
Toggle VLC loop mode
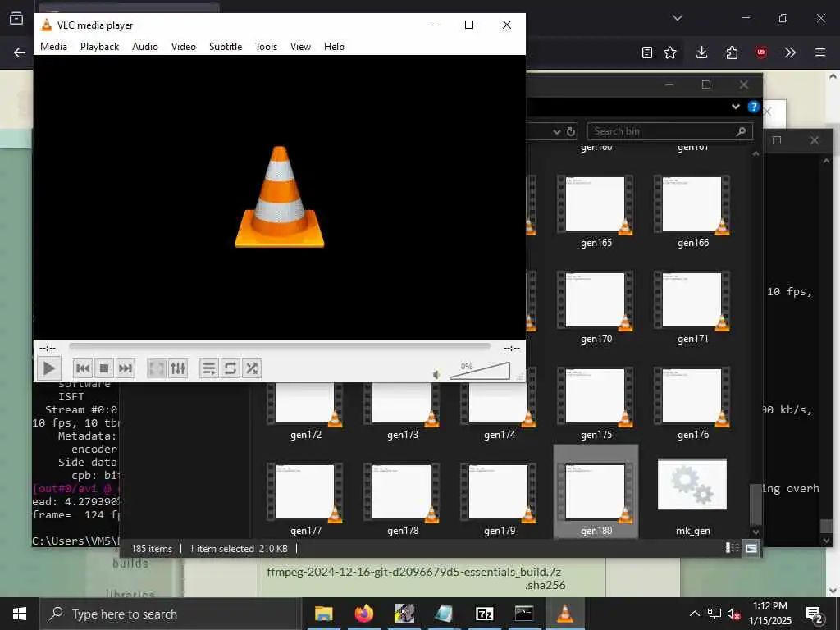(x=230, y=368)
